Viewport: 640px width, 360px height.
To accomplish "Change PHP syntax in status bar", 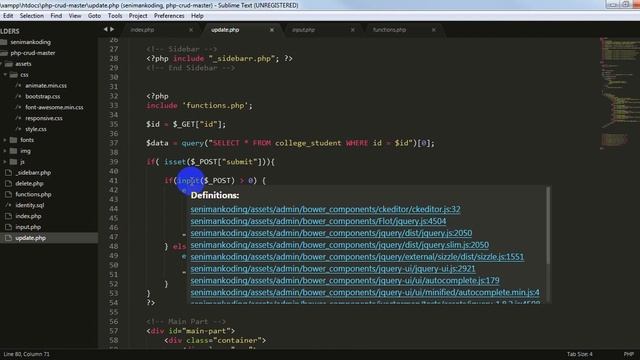I will pyautogui.click(x=629, y=354).
